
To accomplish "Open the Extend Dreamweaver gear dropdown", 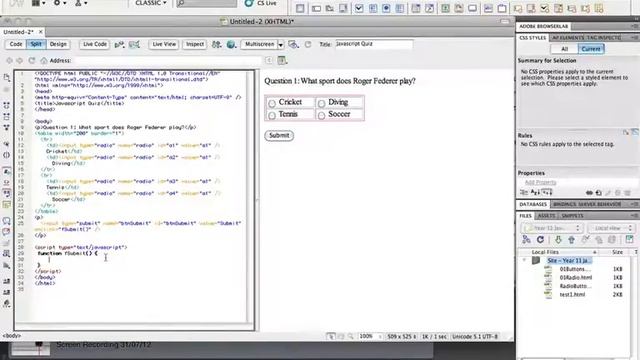I will (x=60, y=3).
